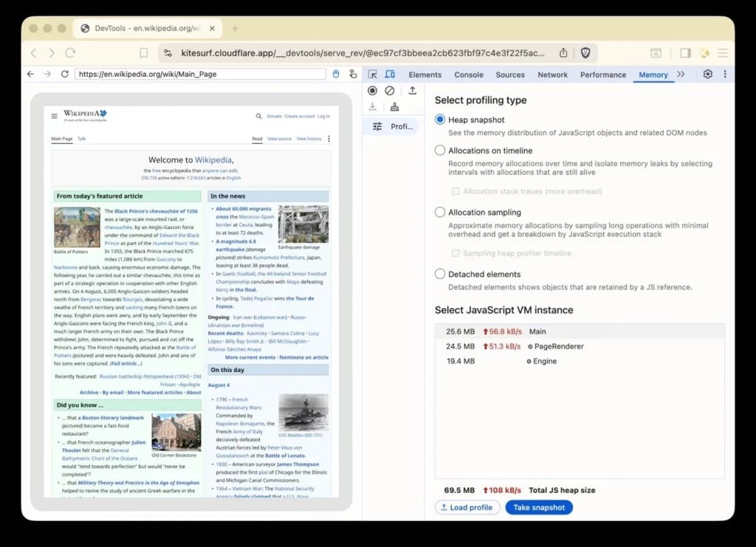Click the embedded page URL field

pyautogui.click(x=201, y=75)
